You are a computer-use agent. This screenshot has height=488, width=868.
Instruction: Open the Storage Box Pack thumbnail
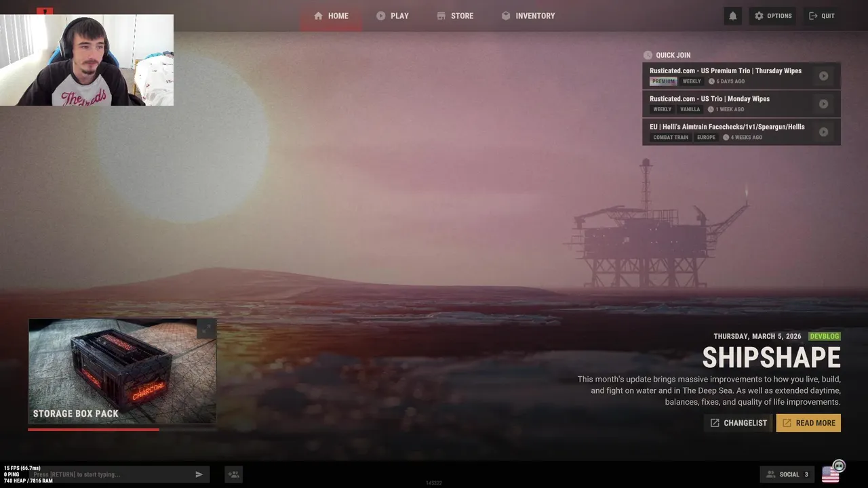point(122,371)
